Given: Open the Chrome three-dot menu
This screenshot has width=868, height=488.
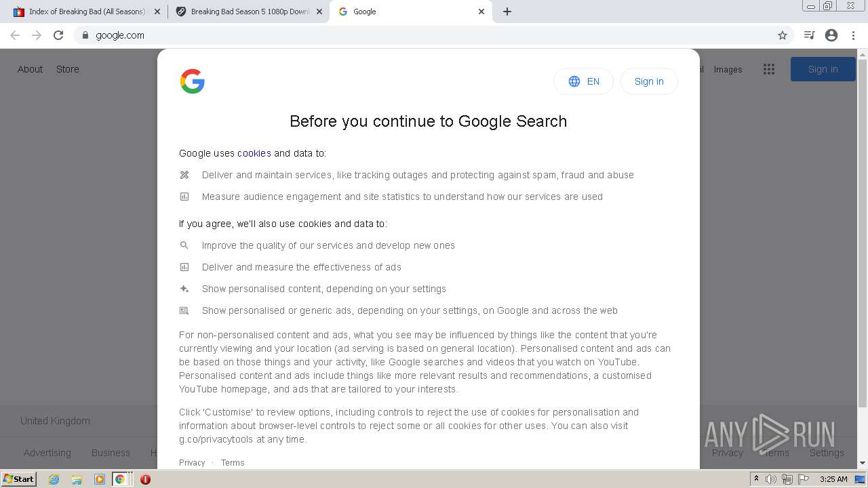Looking at the screenshot, I should tap(854, 35).
